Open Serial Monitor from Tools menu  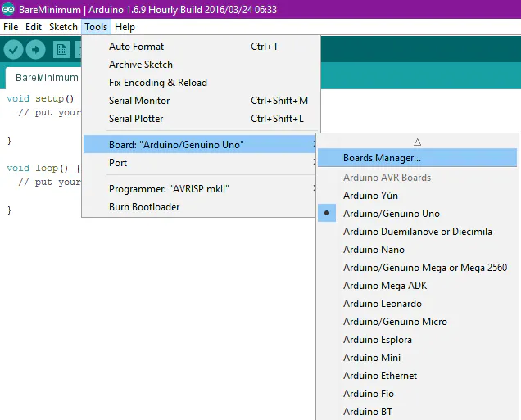201,101
